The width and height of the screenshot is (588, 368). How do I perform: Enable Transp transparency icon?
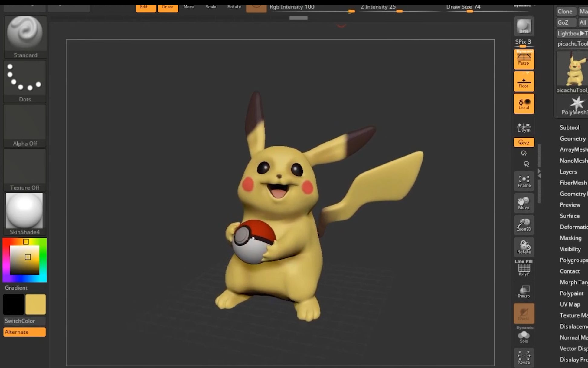[524, 291]
